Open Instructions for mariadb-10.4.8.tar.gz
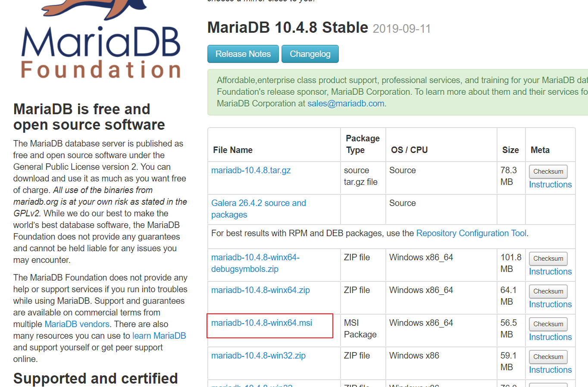Viewport: 588px width, 387px height. click(x=550, y=184)
